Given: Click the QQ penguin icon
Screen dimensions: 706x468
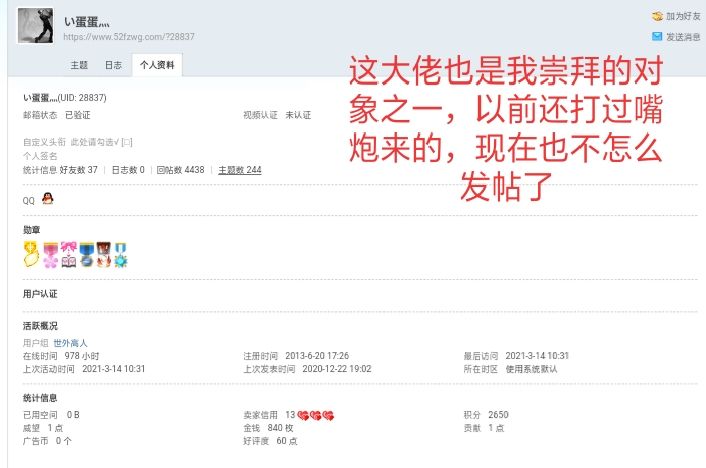Looking at the screenshot, I should pyautogui.click(x=48, y=198).
